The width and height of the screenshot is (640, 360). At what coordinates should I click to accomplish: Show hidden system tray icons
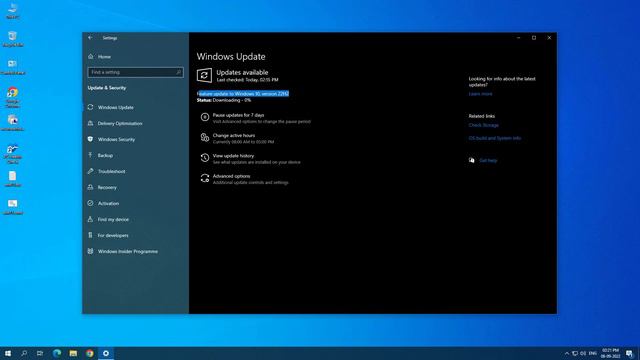(567, 353)
